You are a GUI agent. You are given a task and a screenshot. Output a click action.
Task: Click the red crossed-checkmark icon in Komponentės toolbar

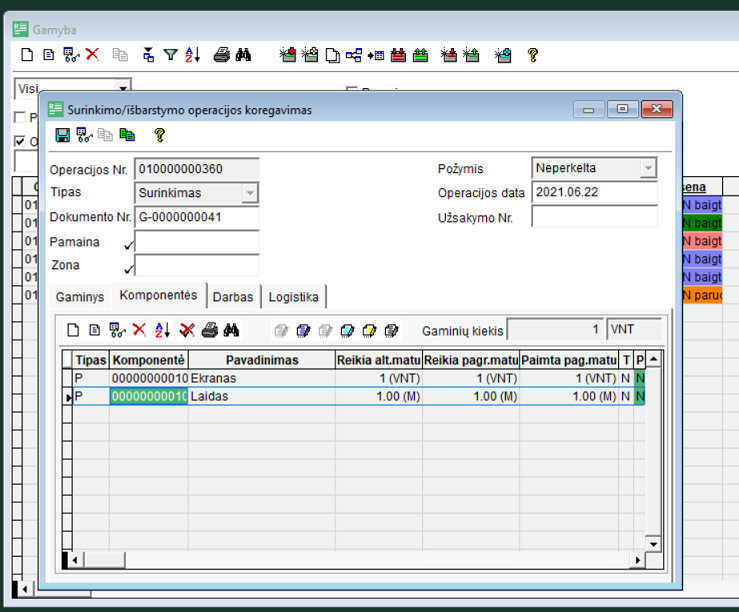(x=187, y=330)
